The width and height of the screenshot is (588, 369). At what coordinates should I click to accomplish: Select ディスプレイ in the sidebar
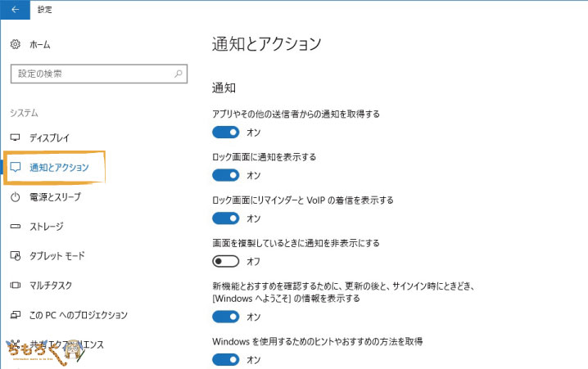pos(49,137)
